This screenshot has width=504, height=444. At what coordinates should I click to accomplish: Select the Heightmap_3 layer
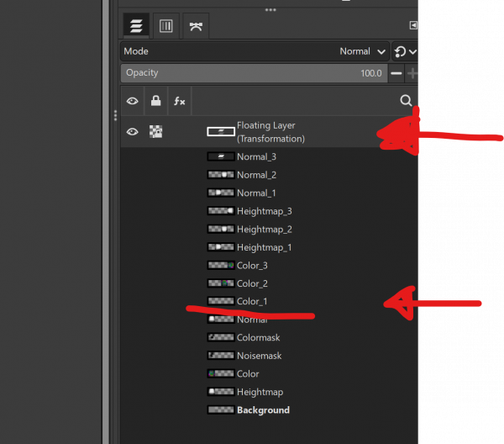click(270, 211)
